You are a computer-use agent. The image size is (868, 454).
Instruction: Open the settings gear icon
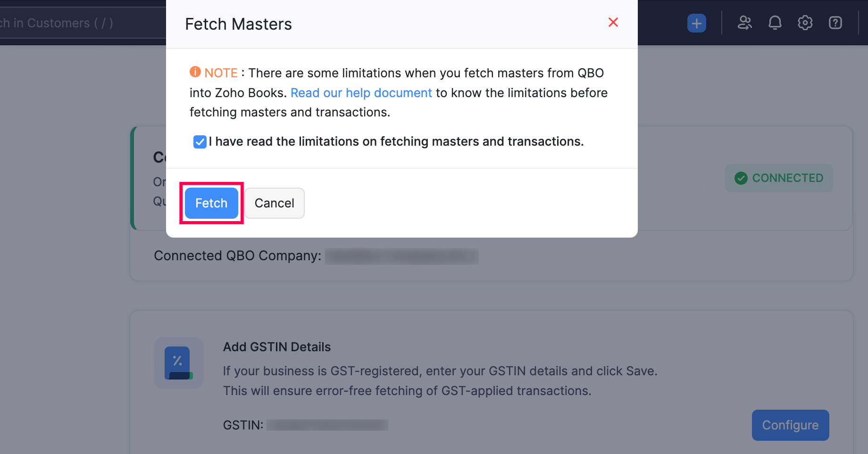pyautogui.click(x=805, y=23)
